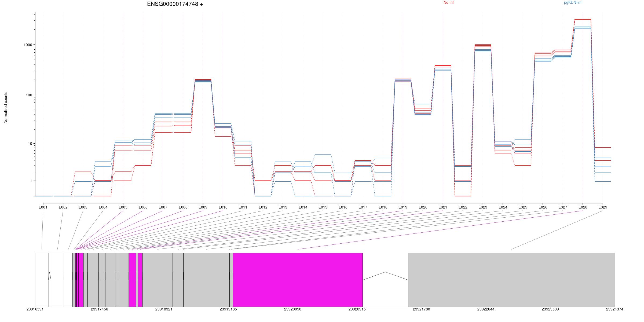
Task: Click the large magenta exon block in gene model
Action: [298, 280]
